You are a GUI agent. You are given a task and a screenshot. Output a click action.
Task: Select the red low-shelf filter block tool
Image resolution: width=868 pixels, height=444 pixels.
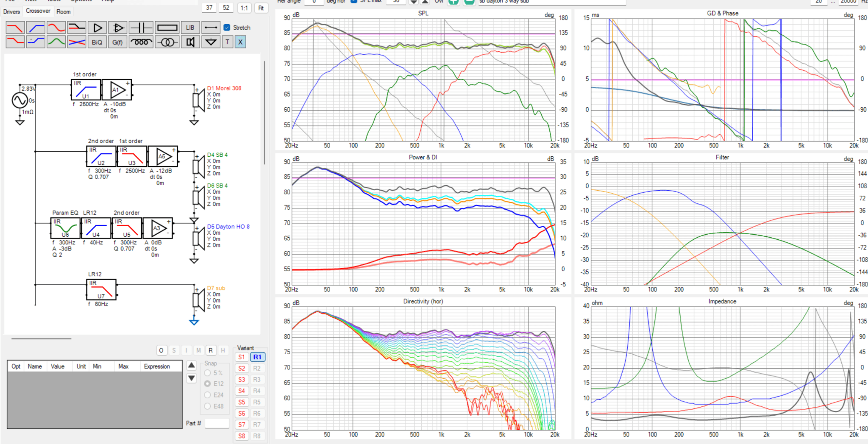pos(15,42)
